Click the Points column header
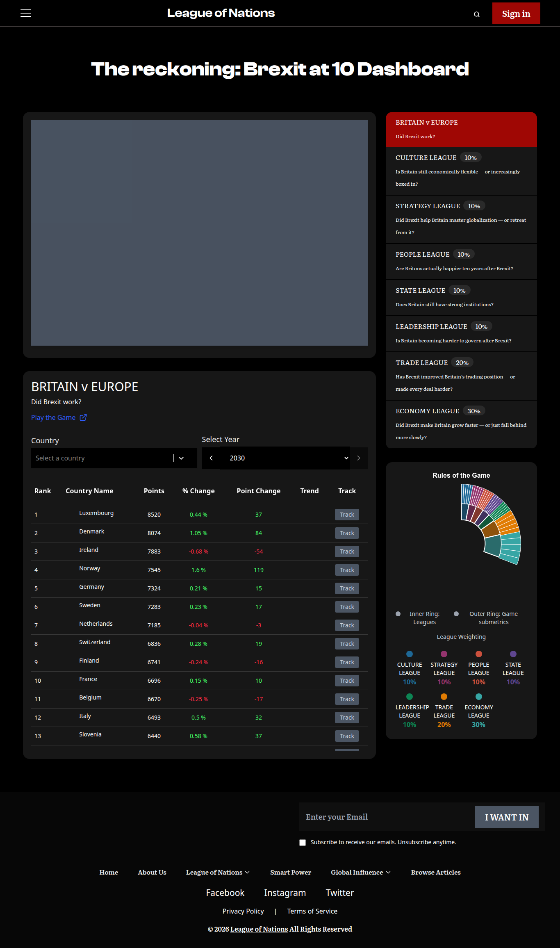Image resolution: width=560 pixels, height=948 pixels. 154,491
